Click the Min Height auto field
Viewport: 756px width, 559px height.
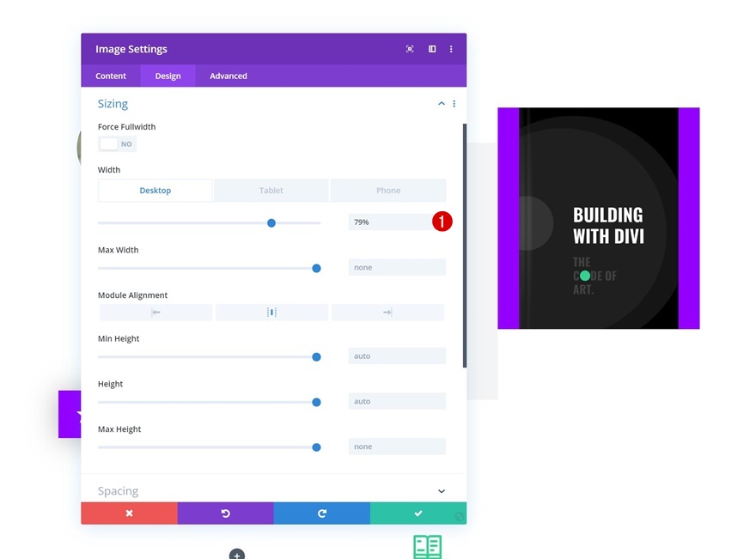pos(397,355)
